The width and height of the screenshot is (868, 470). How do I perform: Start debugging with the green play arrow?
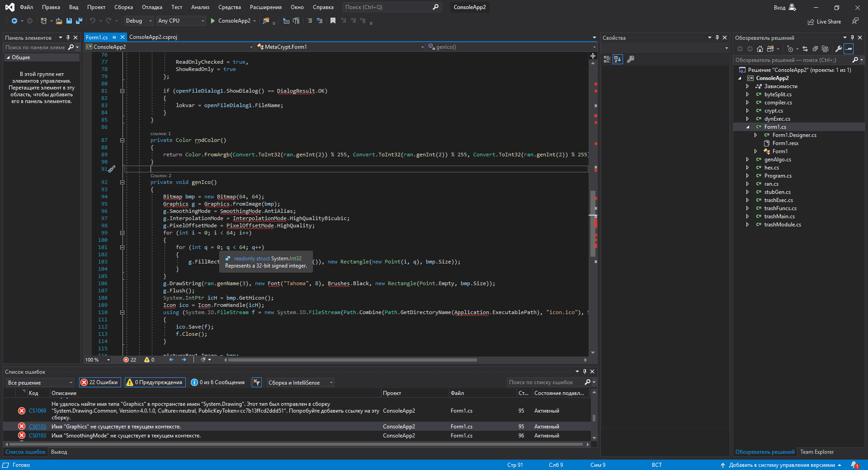(212, 21)
